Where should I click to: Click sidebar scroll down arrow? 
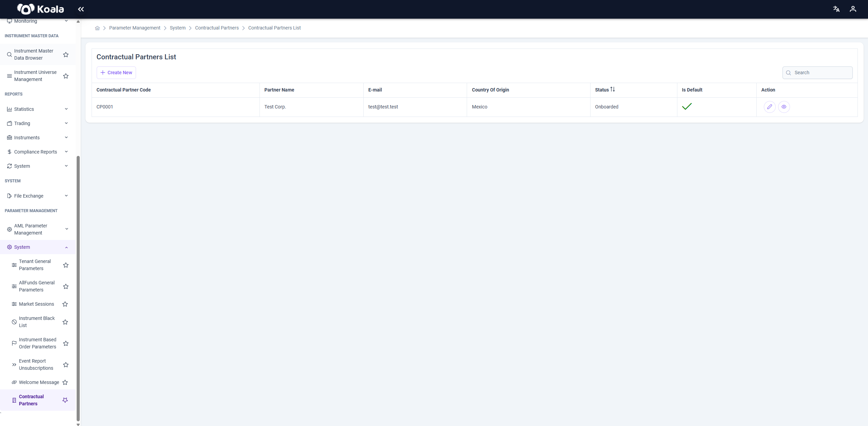pyautogui.click(x=78, y=424)
